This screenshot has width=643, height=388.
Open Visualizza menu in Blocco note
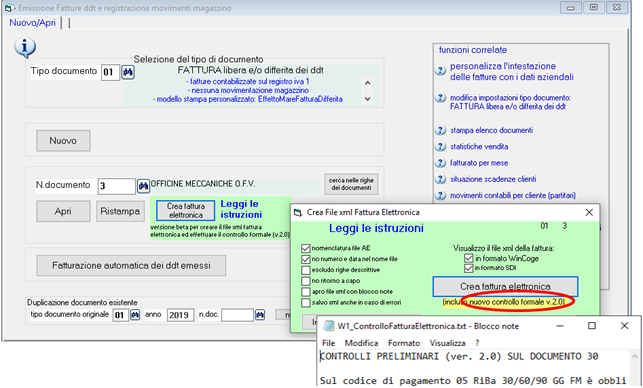click(447, 343)
